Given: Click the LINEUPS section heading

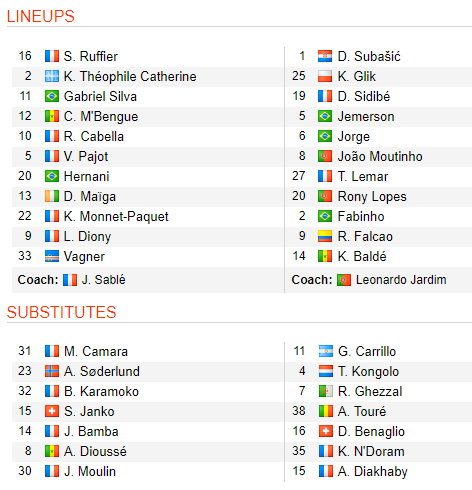Looking at the screenshot, I should tap(41, 16).
